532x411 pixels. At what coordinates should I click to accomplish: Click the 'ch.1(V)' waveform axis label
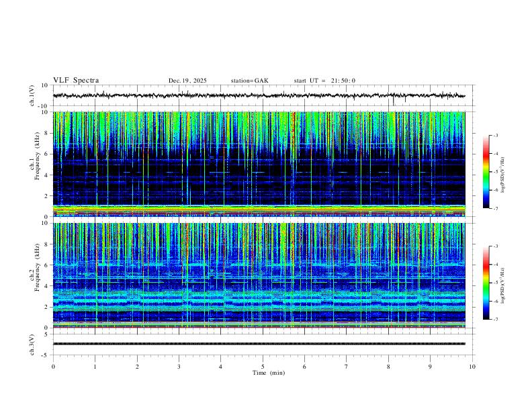(32, 95)
